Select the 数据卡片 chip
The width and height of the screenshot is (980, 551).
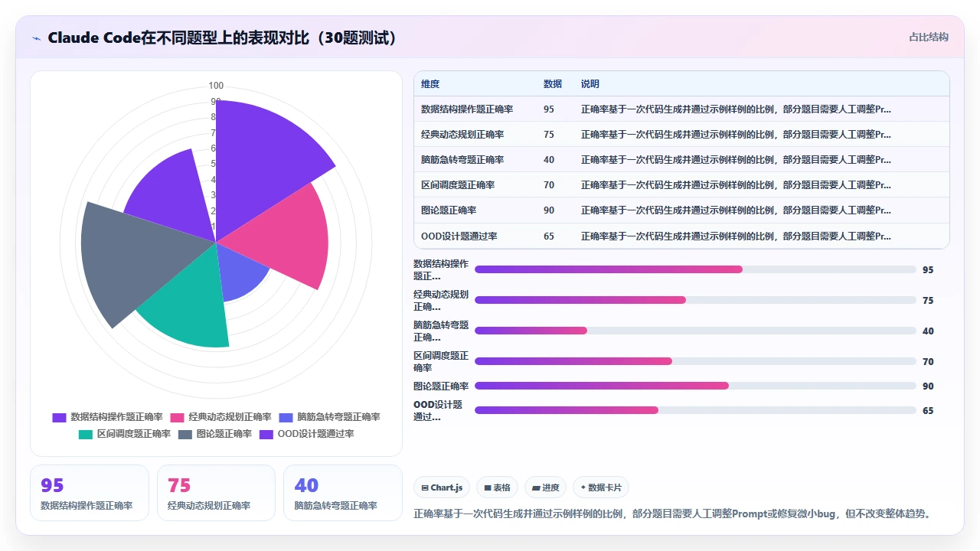601,487
